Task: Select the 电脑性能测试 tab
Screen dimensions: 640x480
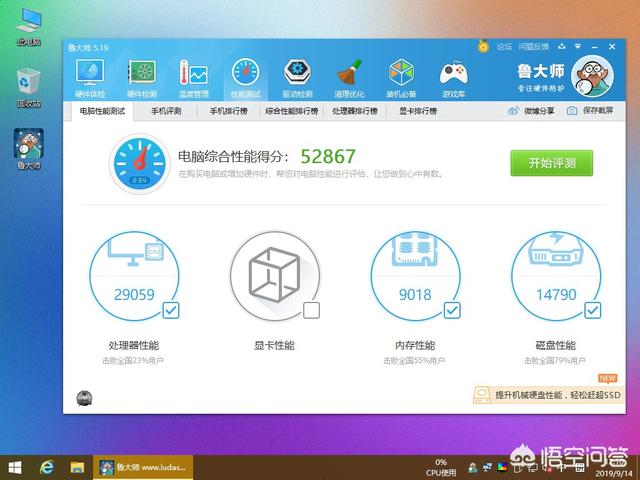Action: [102, 111]
